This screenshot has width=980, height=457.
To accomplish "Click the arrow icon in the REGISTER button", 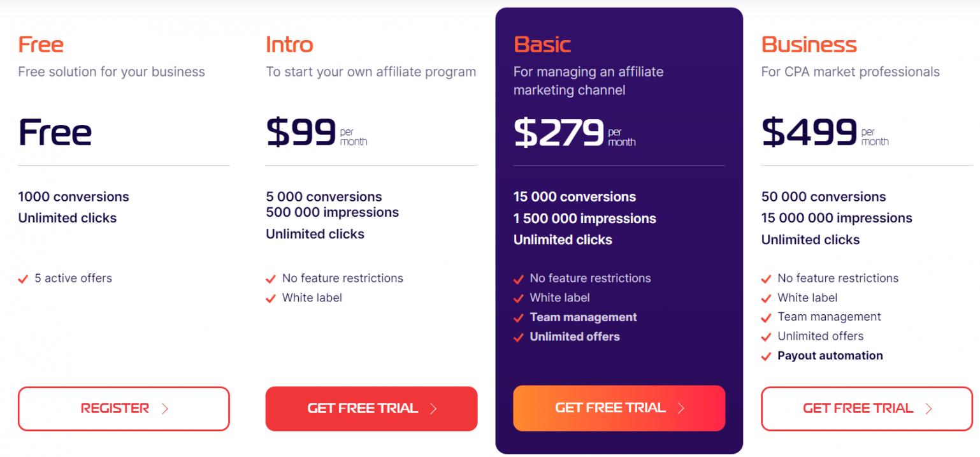I will [x=165, y=409].
